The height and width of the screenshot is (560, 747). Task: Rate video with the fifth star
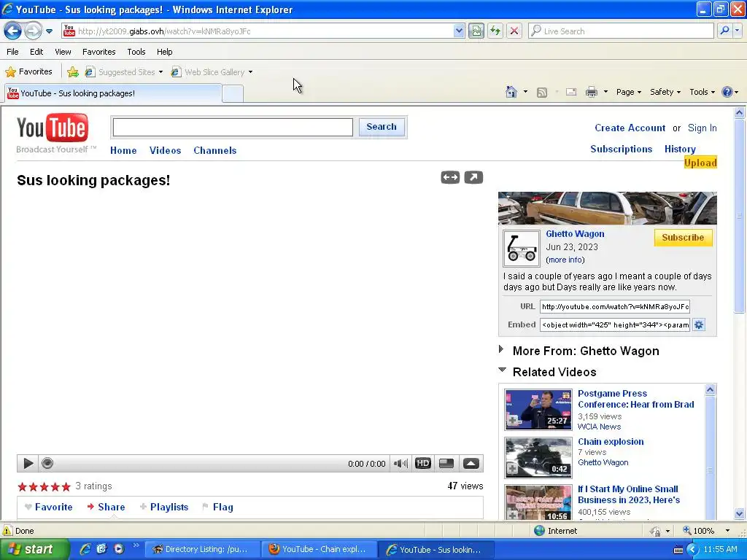pyautogui.click(x=66, y=486)
